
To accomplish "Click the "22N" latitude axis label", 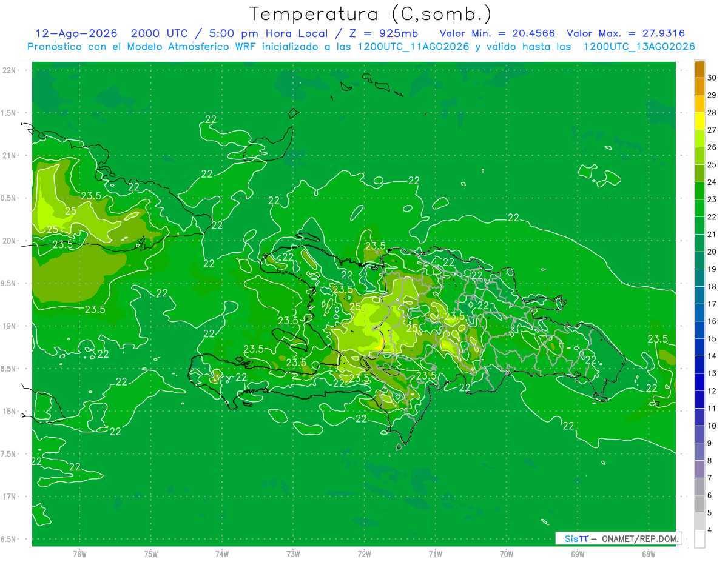I will point(10,70).
